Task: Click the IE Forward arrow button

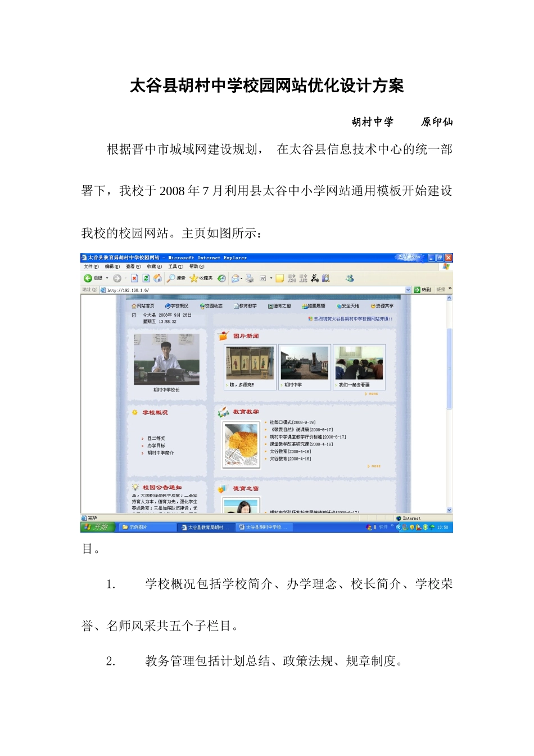Action: pyautogui.click(x=117, y=278)
